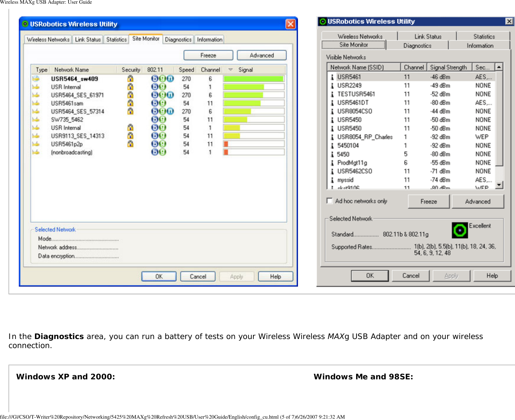
Task: Click the green USRobotics logo in XP window title
Action: pyautogui.click(x=25, y=24)
